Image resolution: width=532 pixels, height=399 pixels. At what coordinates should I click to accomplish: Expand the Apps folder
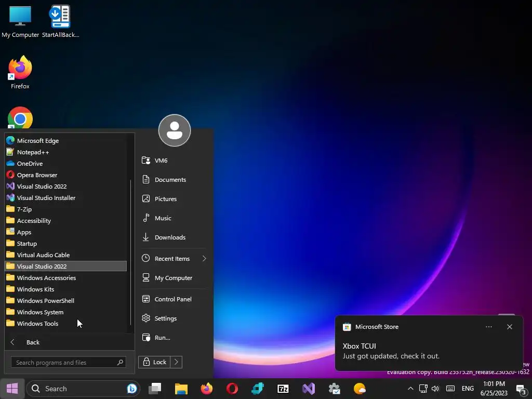[65, 232]
